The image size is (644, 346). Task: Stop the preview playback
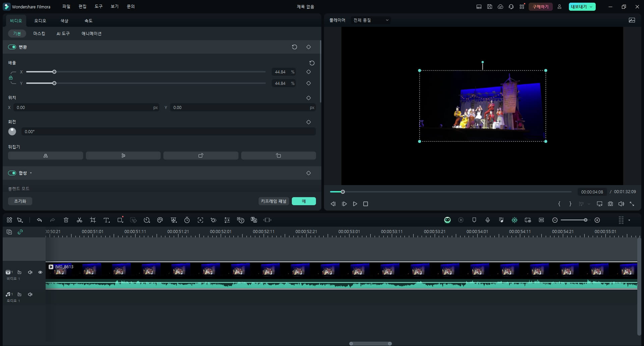click(x=366, y=204)
